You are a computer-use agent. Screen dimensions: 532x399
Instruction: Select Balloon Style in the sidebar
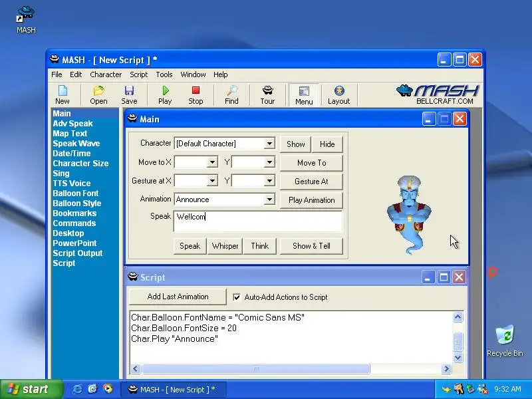pos(77,203)
